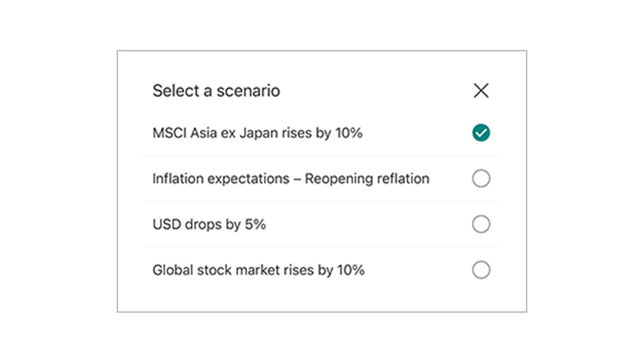
Task: Choose the USD scenario list entry
Action: pos(322,224)
